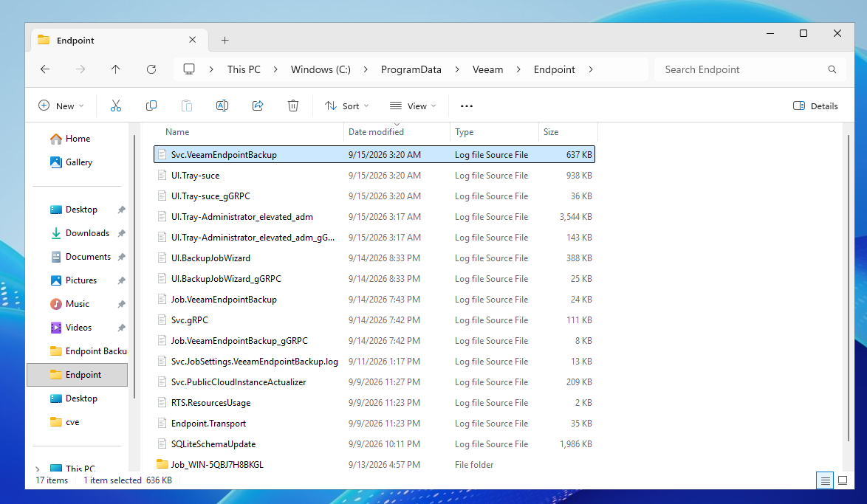Refresh the Endpoint folder view
Image resolution: width=867 pixels, height=504 pixels.
151,69
